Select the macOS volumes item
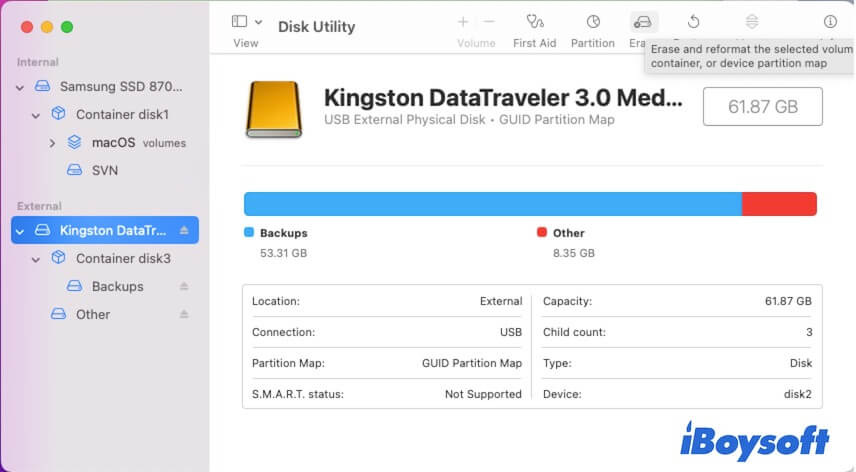The width and height of the screenshot is (856, 472). (139, 142)
